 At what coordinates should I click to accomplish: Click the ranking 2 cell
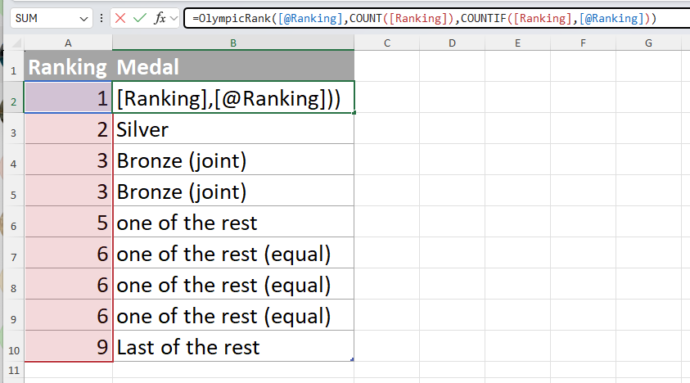(x=68, y=129)
